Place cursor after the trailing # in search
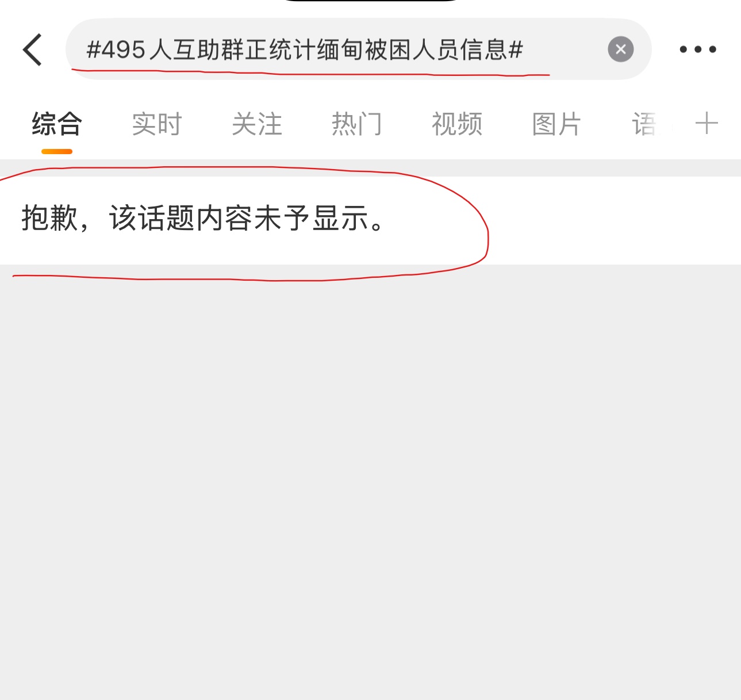This screenshot has height=700, width=741. 524,49
